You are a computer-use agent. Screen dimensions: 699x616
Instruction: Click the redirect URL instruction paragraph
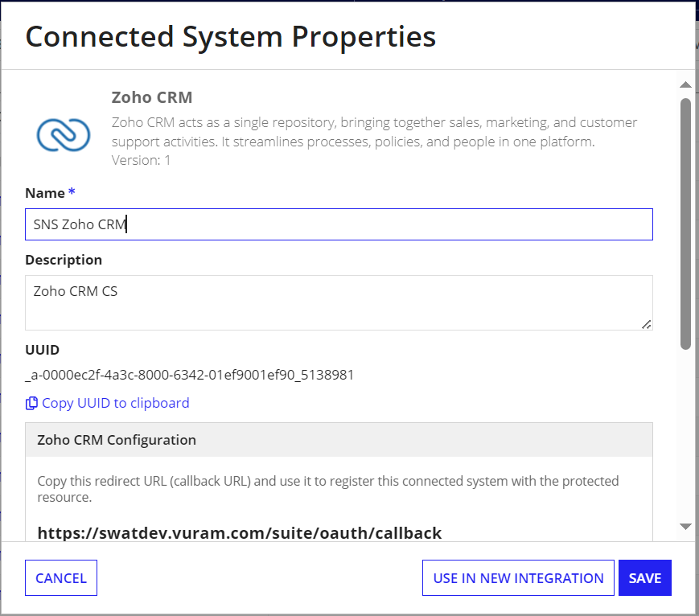(x=327, y=489)
